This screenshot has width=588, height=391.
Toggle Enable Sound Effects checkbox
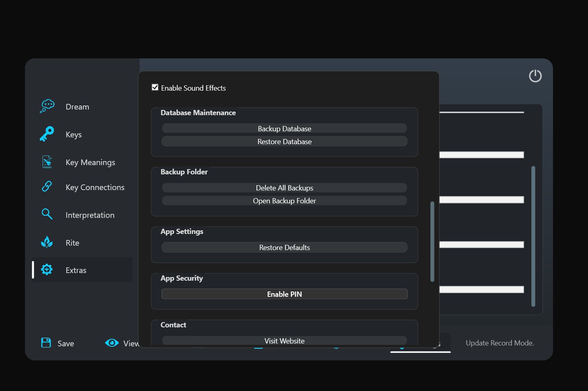155,87
